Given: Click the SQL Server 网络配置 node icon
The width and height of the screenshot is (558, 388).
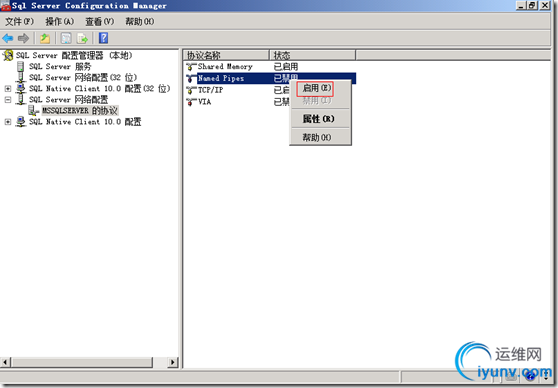Looking at the screenshot, I should 21,99.
